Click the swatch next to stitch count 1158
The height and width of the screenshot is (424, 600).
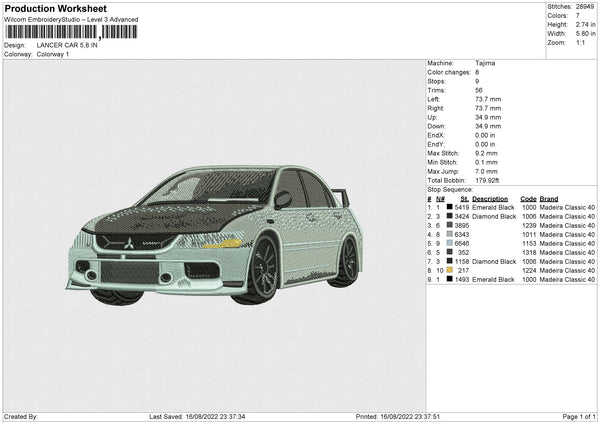450,261
